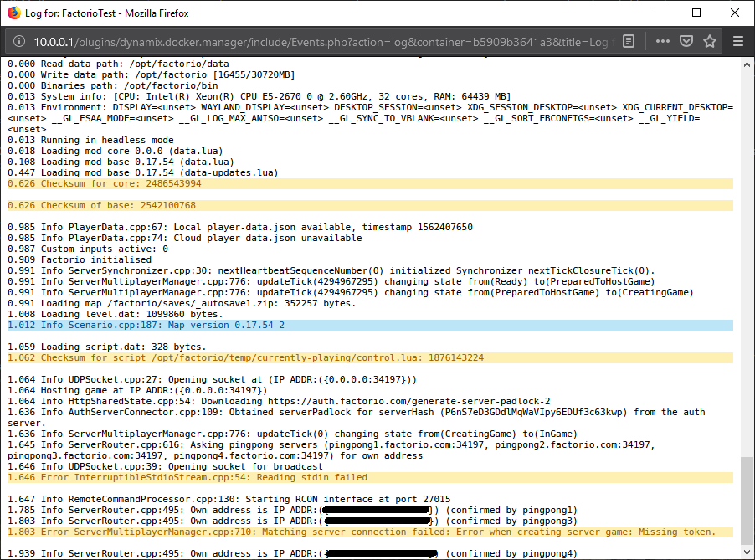Click scrollbar up arrow

click(747, 64)
